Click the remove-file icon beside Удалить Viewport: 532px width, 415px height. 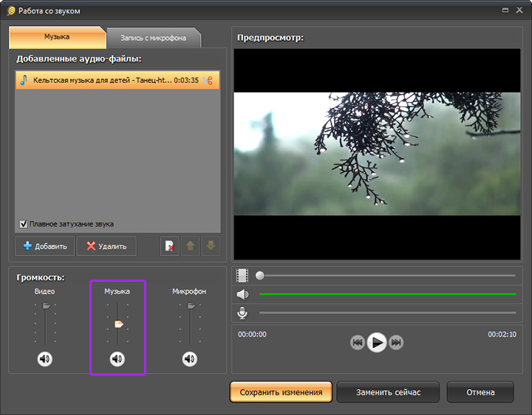[x=170, y=246]
